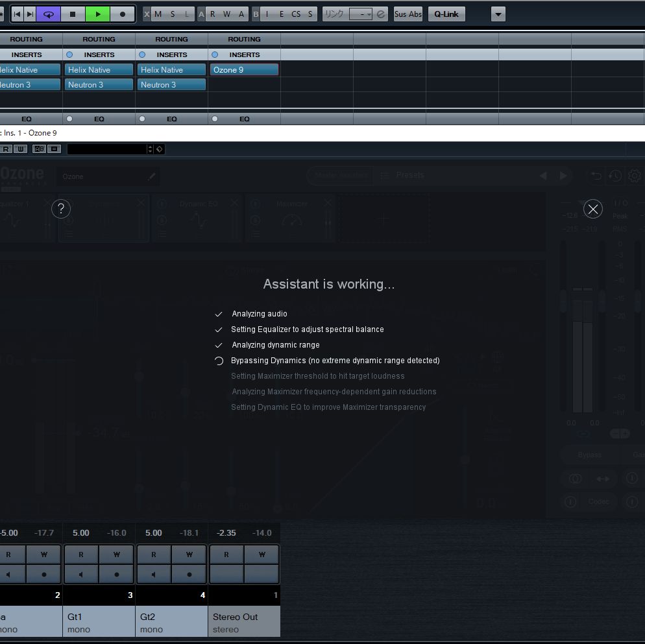Toggle monitor speaker on Gt1 channel
The width and height of the screenshot is (645, 644).
click(81, 574)
